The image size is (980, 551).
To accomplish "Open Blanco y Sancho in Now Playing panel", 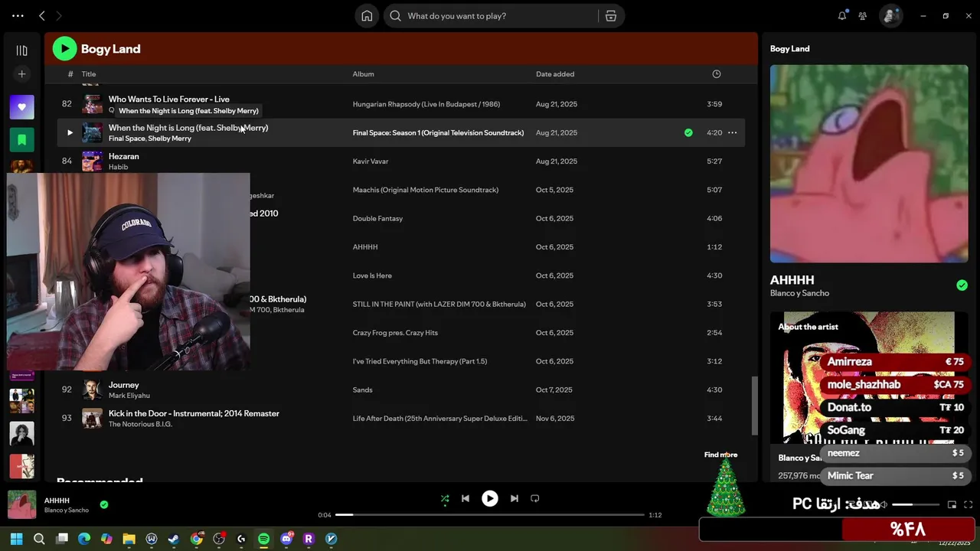I will coord(799,293).
